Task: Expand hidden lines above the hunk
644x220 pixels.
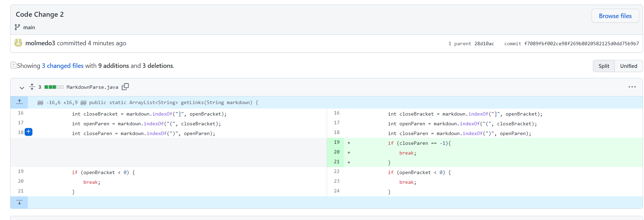Action: [x=19, y=102]
